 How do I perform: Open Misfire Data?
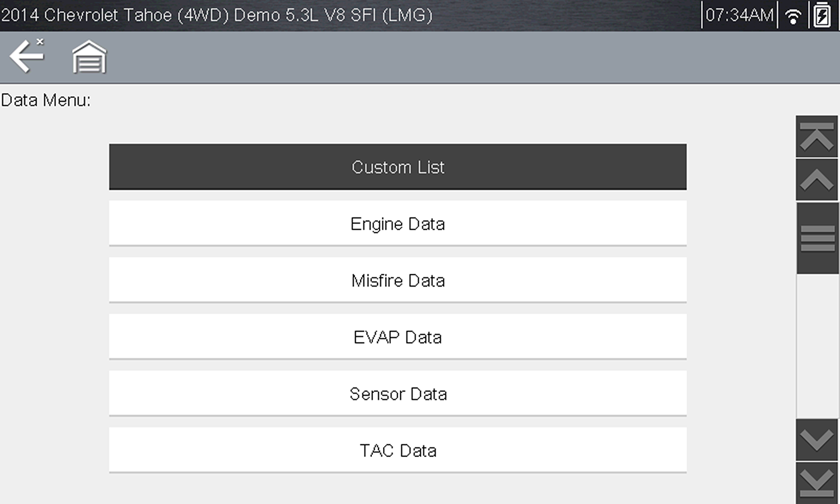398,280
